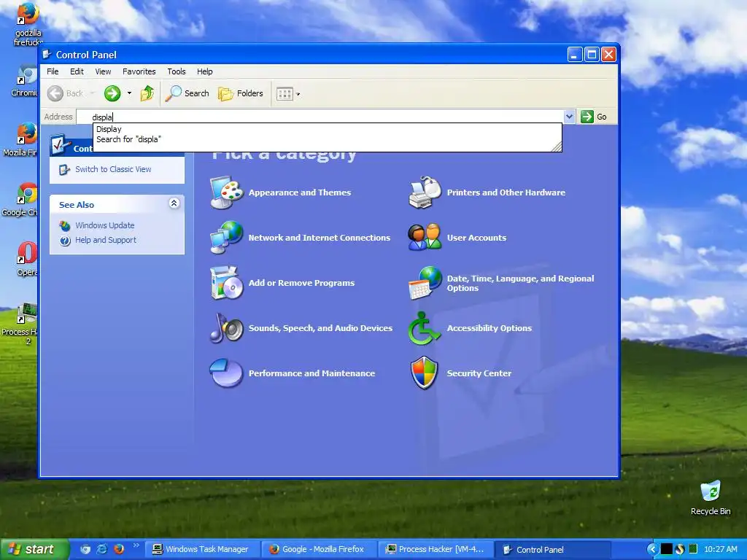Open the Printers and Other Hardware icon

click(425, 192)
